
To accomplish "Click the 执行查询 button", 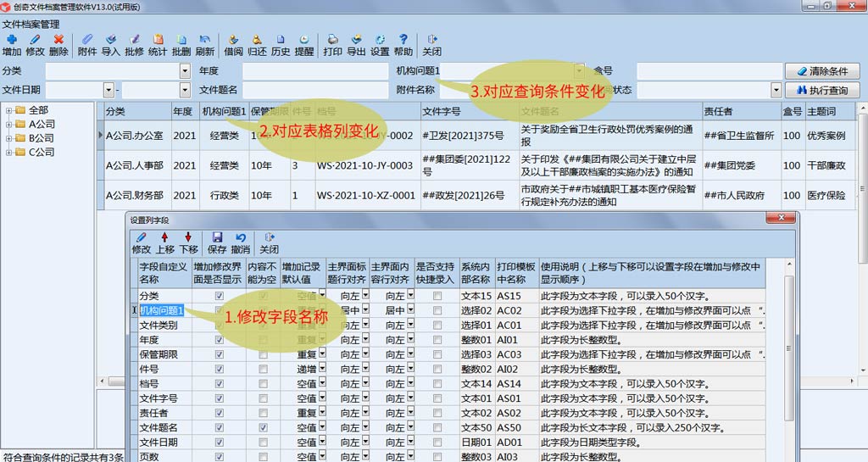I will [x=822, y=90].
